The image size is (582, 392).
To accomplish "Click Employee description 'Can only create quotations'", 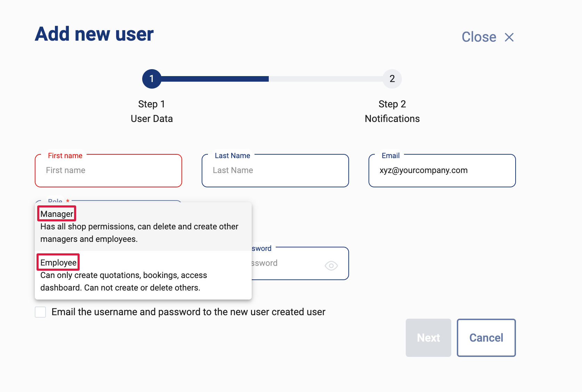I will tap(124, 281).
